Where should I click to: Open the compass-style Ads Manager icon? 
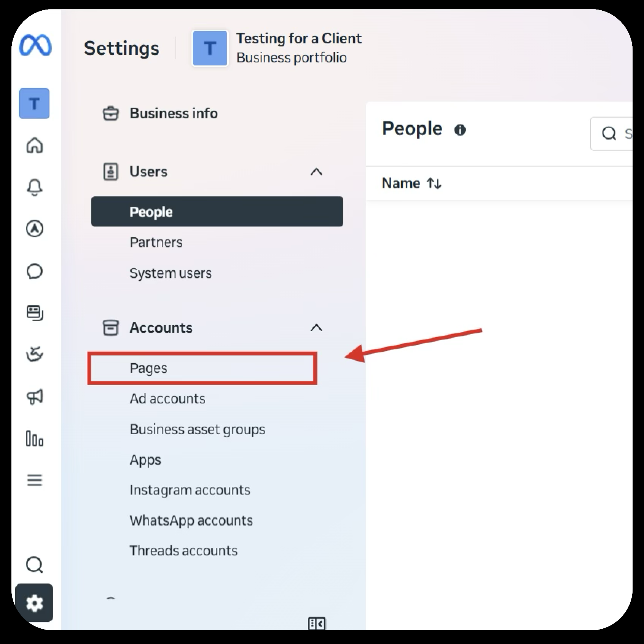(x=35, y=229)
